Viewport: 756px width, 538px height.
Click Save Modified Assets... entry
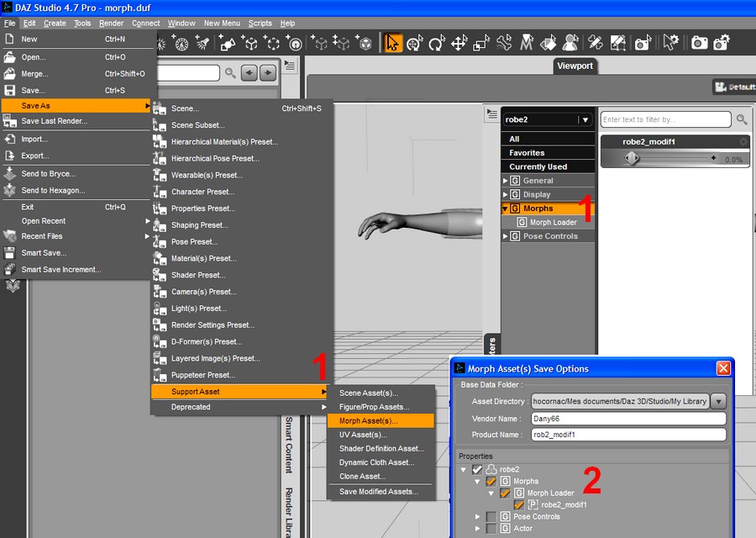(381, 492)
